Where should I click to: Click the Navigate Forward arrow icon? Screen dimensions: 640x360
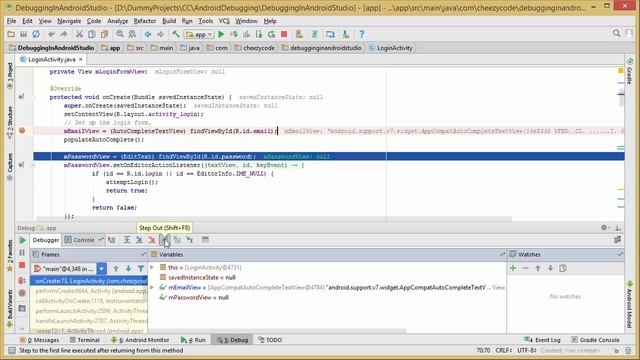click(160, 34)
